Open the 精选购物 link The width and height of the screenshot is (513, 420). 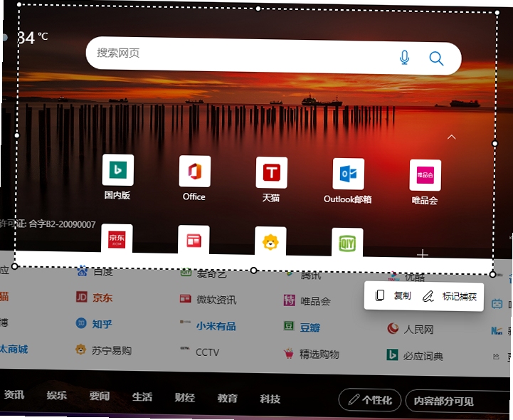click(x=319, y=355)
